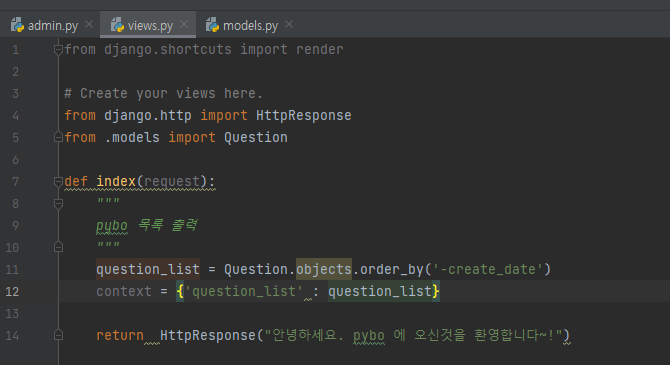
Task: Click 'Question' in the line 5 import
Action: [256, 138]
